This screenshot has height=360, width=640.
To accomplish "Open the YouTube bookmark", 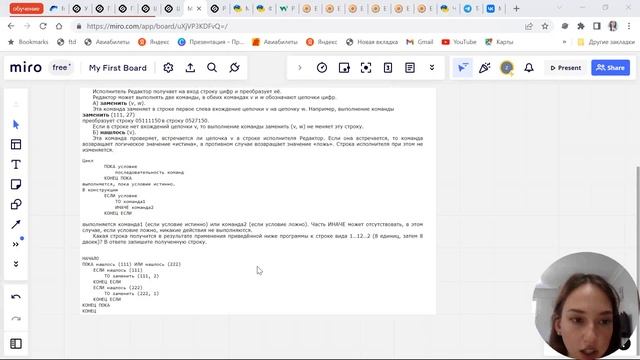I will click(459, 42).
